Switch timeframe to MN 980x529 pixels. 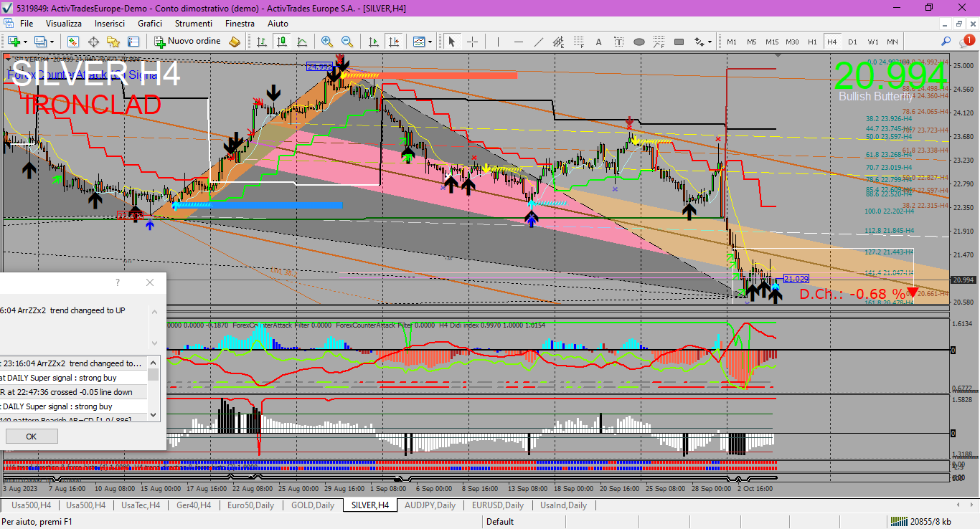[x=892, y=42]
